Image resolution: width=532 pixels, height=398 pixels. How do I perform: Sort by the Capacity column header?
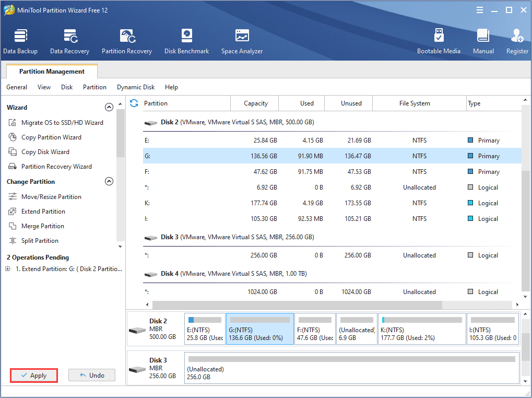tap(255, 103)
